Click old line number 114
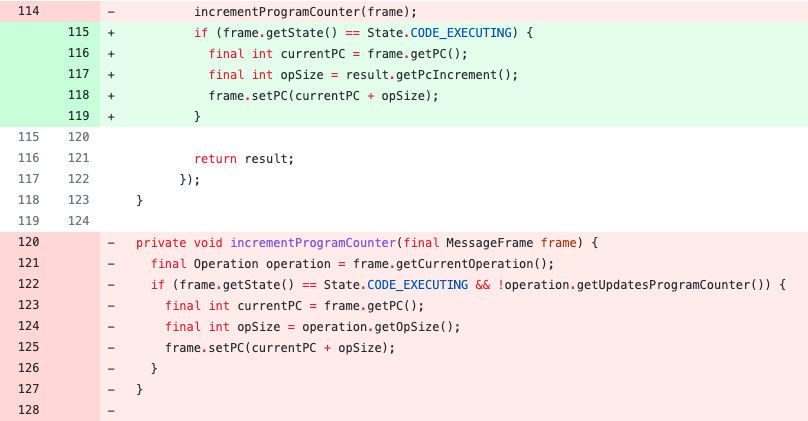This screenshot has width=808, height=421. [x=28, y=11]
